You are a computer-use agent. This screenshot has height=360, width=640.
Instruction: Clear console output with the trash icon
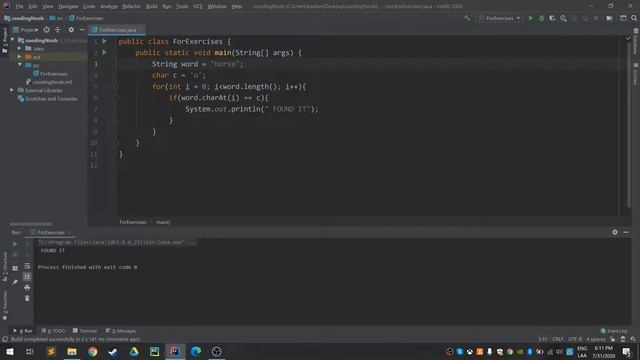coord(27,298)
